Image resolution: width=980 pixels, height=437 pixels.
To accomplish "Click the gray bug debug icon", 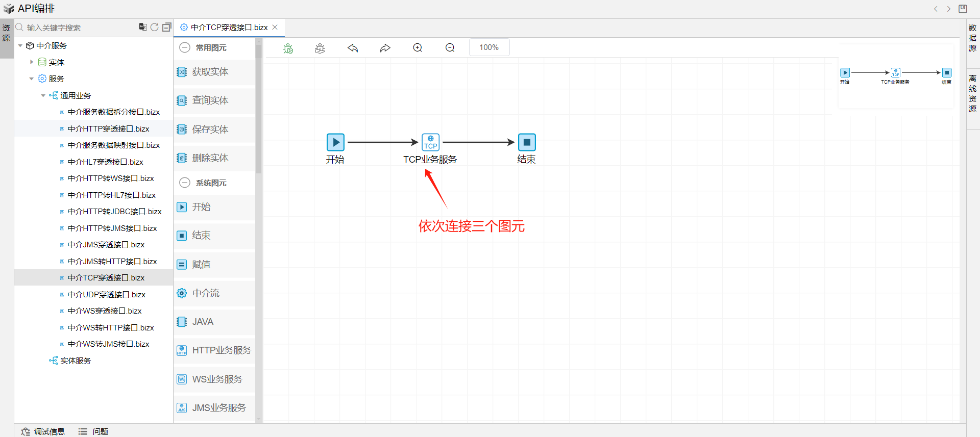I will (x=320, y=48).
